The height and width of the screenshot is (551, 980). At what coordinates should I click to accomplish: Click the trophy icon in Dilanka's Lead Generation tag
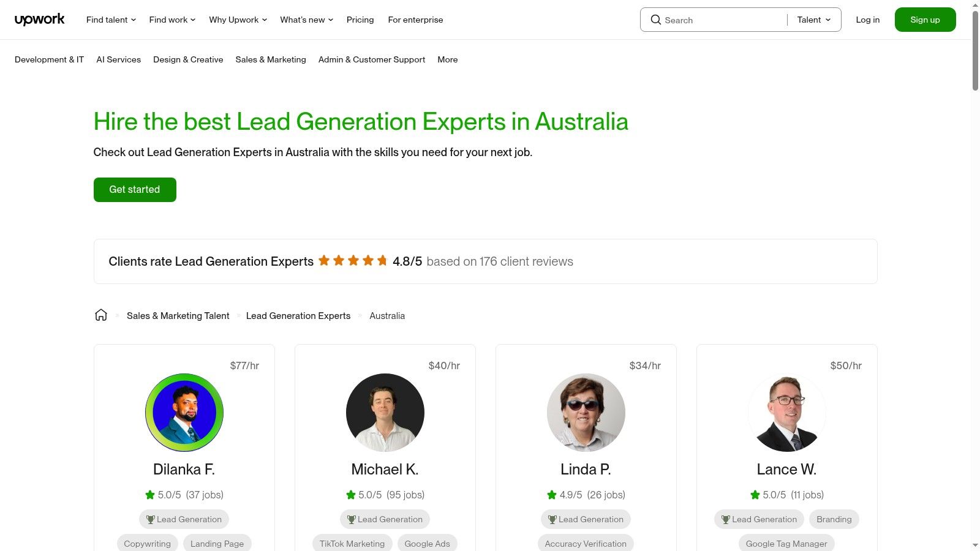tap(150, 519)
